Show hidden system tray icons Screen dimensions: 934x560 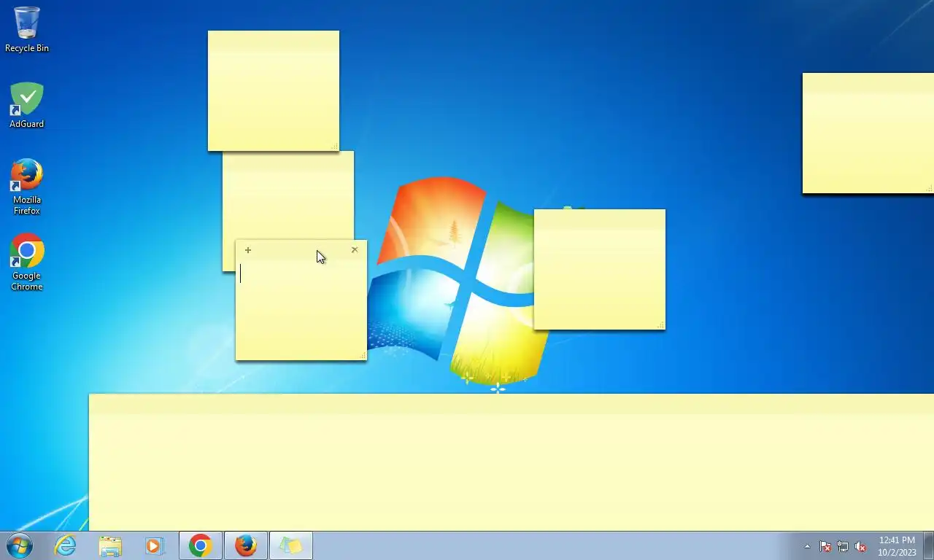click(x=807, y=546)
